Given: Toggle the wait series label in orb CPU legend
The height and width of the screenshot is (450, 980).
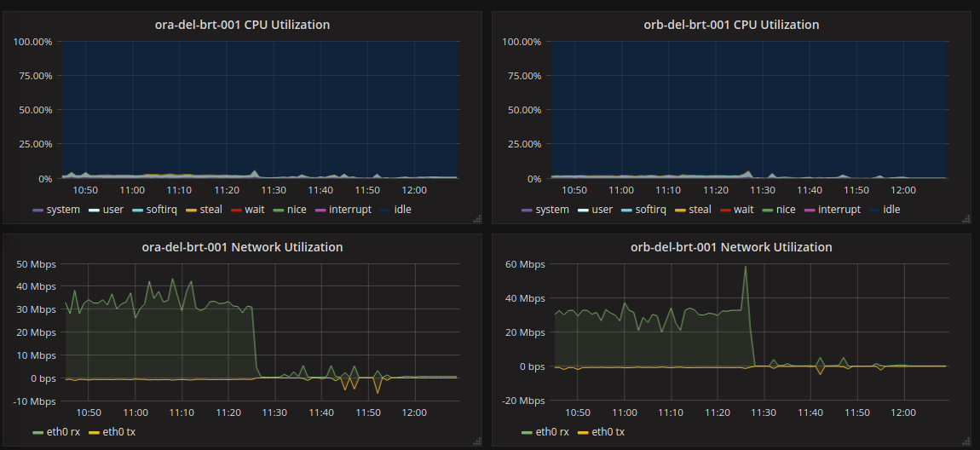Looking at the screenshot, I should point(743,210).
